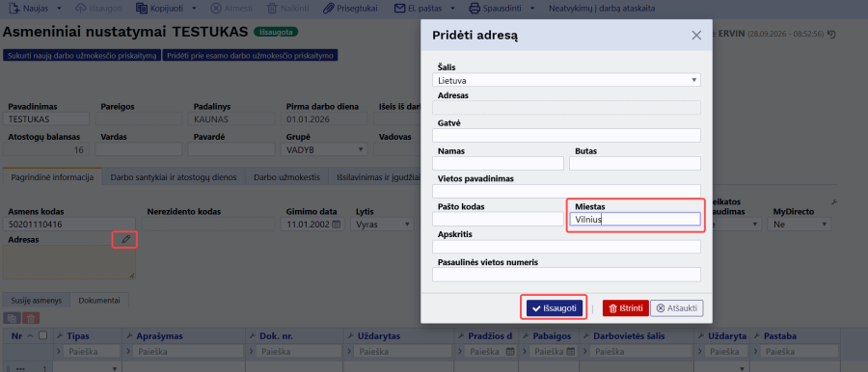Click the red delete rows icon above the table
Screen dimensions: 868x372
click(x=31, y=318)
